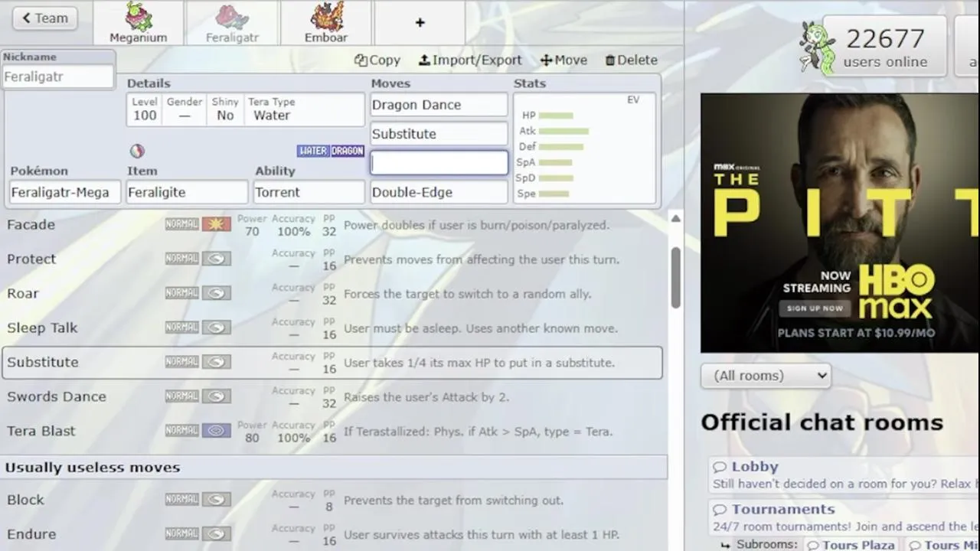The width and height of the screenshot is (980, 551).
Task: Add a new Pokémon with plus tab
Action: 420,23
